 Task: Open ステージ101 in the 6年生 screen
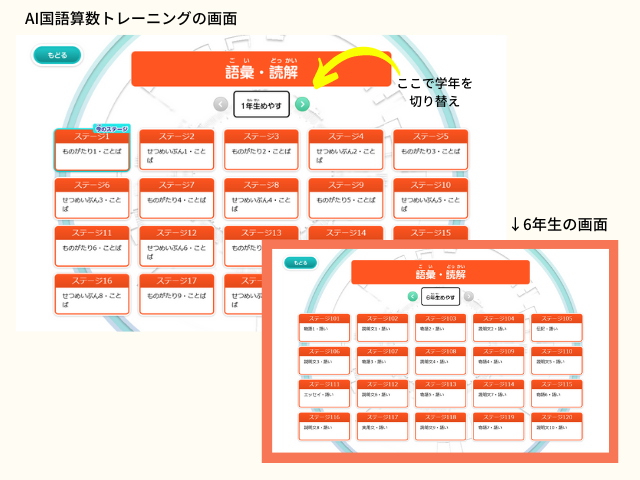coord(323,327)
